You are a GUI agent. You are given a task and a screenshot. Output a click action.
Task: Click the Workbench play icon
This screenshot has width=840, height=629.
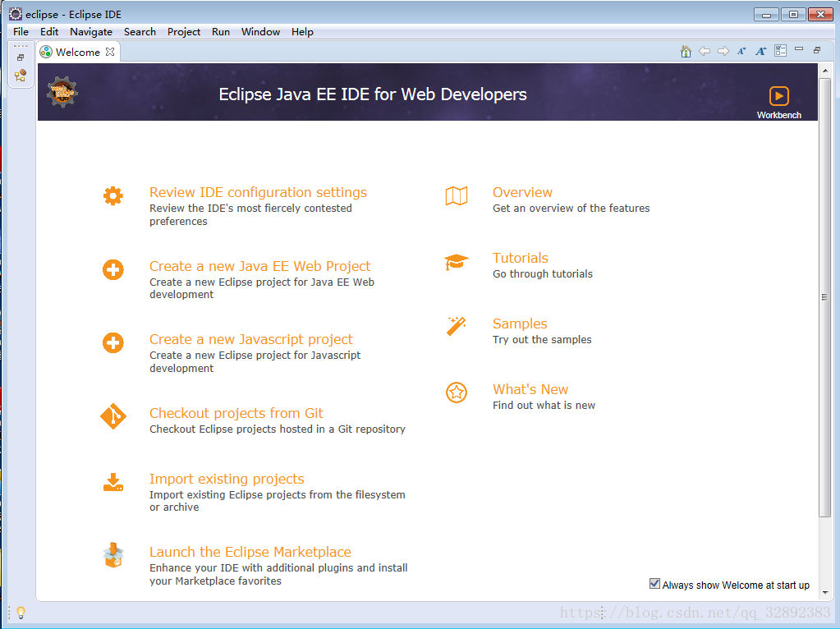(x=779, y=96)
